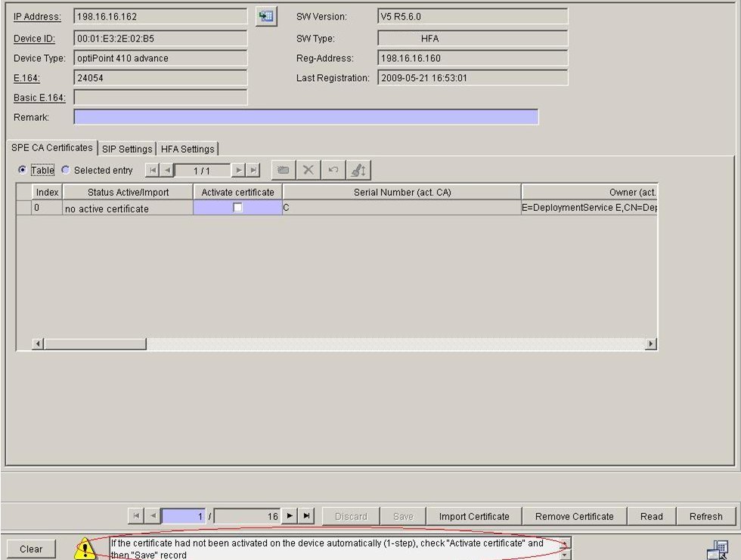Click the sort brush icon in certificate toolbar

pos(358,170)
